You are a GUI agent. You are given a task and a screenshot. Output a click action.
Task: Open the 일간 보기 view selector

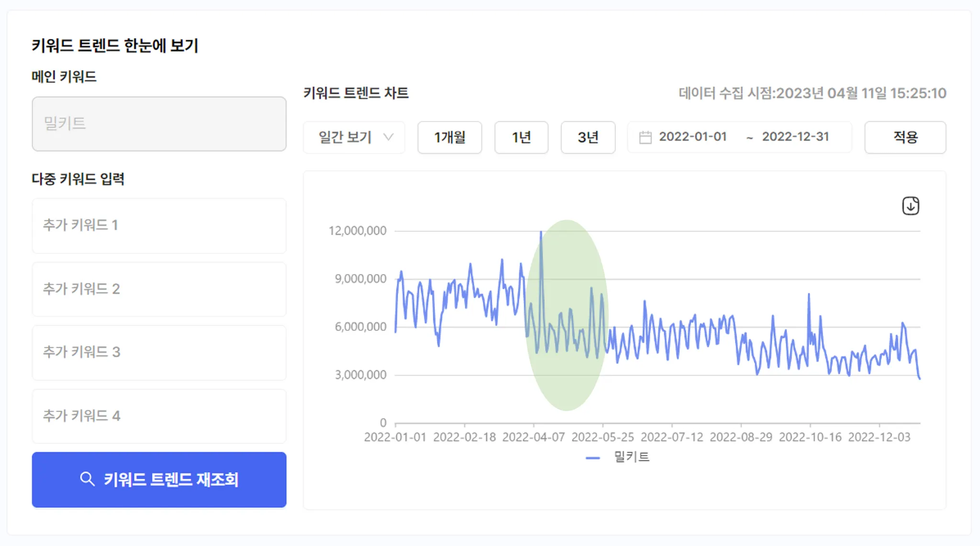coord(345,137)
